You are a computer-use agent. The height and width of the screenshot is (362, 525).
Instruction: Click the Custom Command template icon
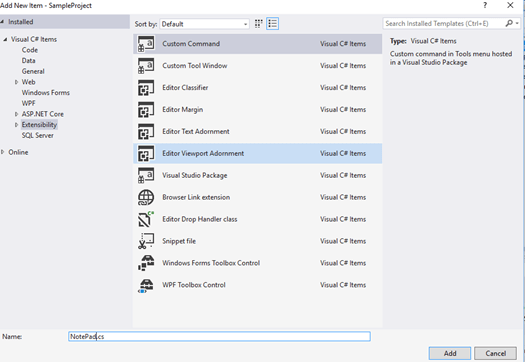tap(146, 44)
